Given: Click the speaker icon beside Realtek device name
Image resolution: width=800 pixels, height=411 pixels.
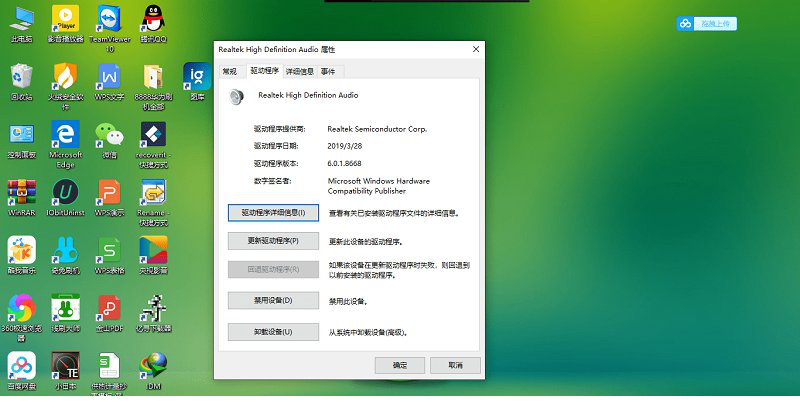Looking at the screenshot, I should 236,96.
